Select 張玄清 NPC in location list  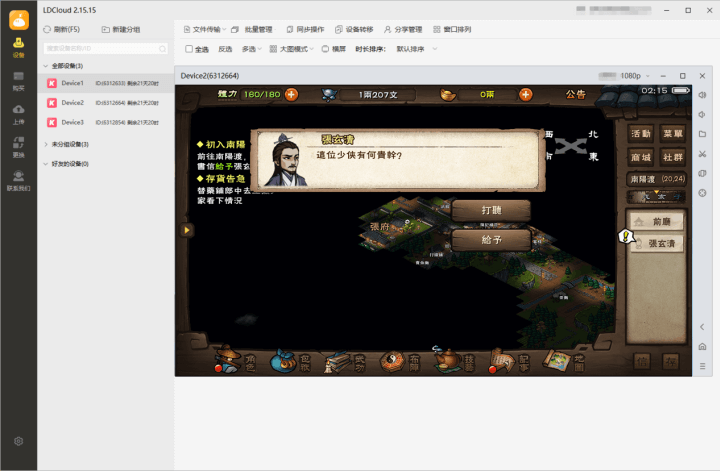coord(657,244)
